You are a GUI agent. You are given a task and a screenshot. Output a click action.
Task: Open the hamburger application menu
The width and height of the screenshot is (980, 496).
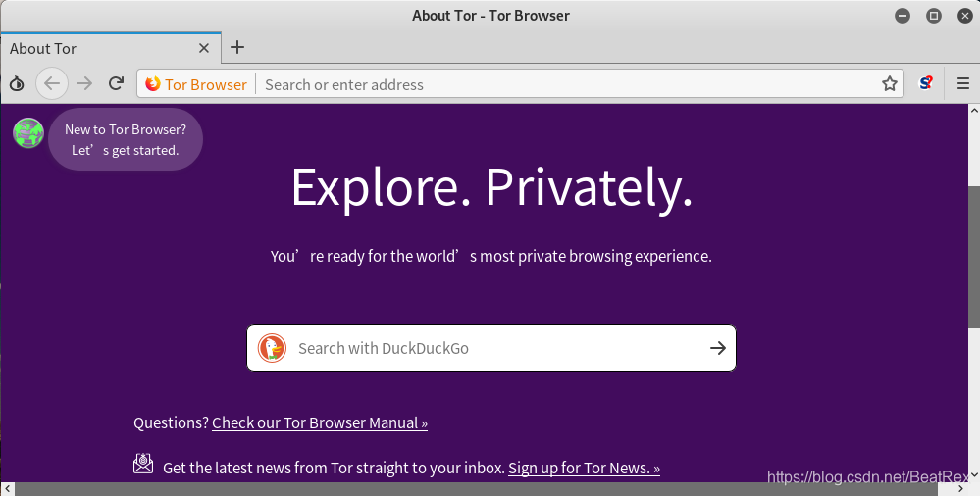pos(963,83)
